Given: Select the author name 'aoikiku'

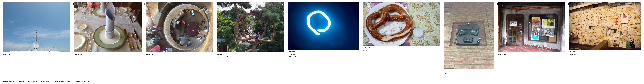Looking at the screenshot, I should (501, 57).
